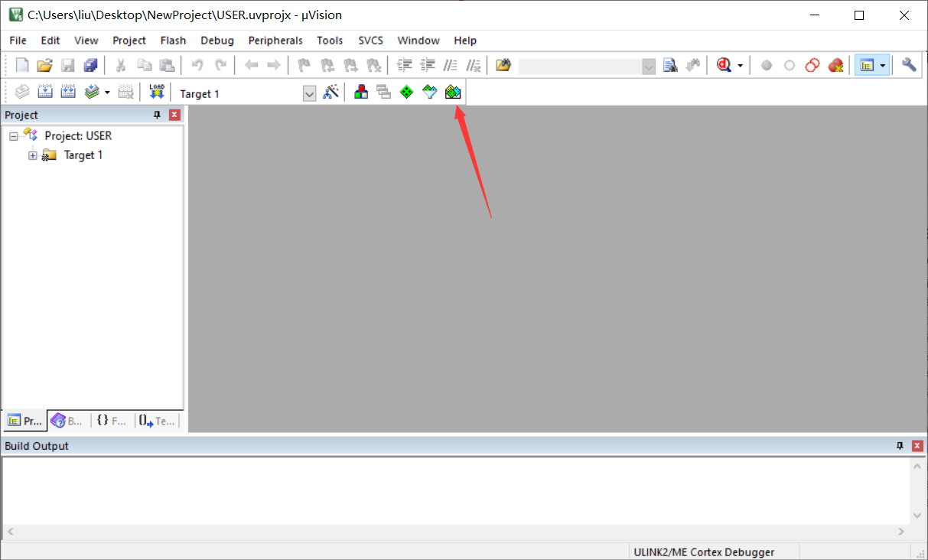928x560 pixels.
Task: Click the Kill all breakpoints icon
Action: (835, 65)
